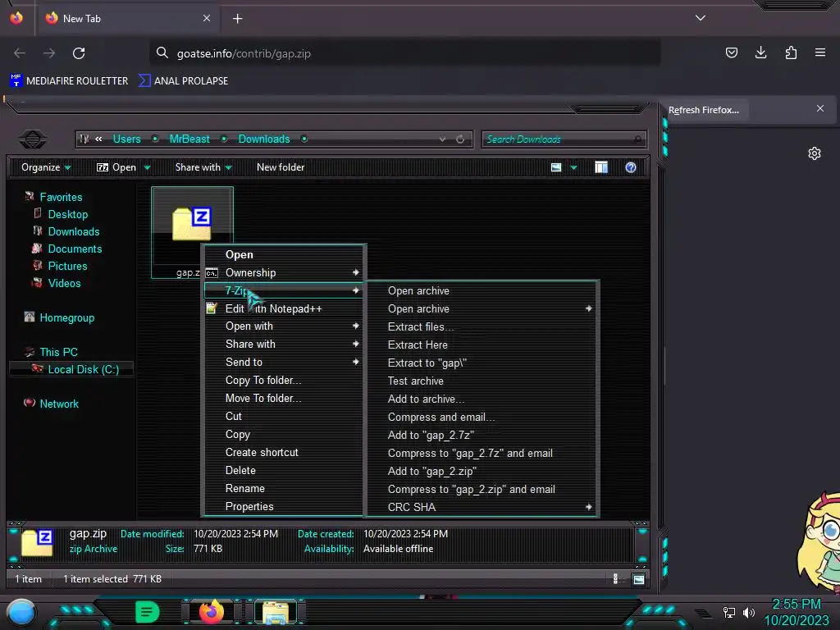Reload the page in Firefox

[79, 53]
